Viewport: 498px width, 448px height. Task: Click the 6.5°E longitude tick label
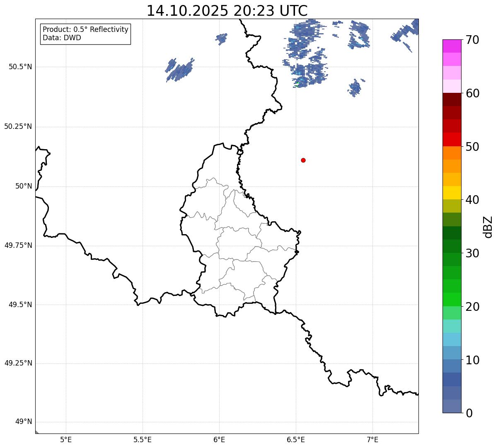[x=296, y=439]
